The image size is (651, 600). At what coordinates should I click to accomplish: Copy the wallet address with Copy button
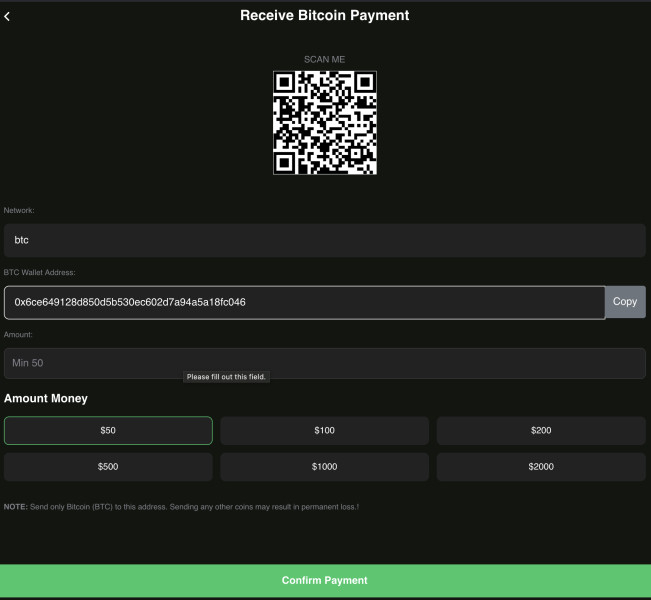[625, 302]
